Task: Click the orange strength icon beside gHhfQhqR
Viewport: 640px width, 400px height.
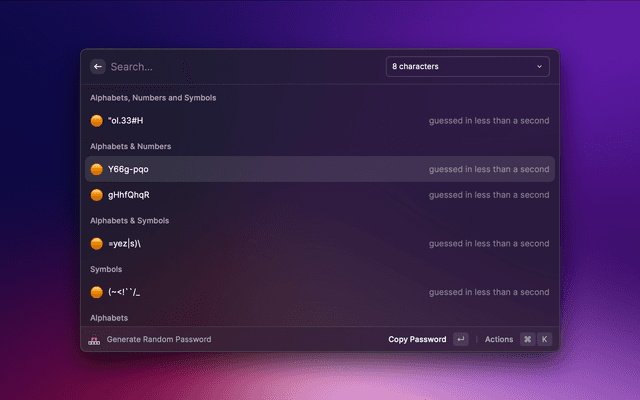Action: click(97, 195)
